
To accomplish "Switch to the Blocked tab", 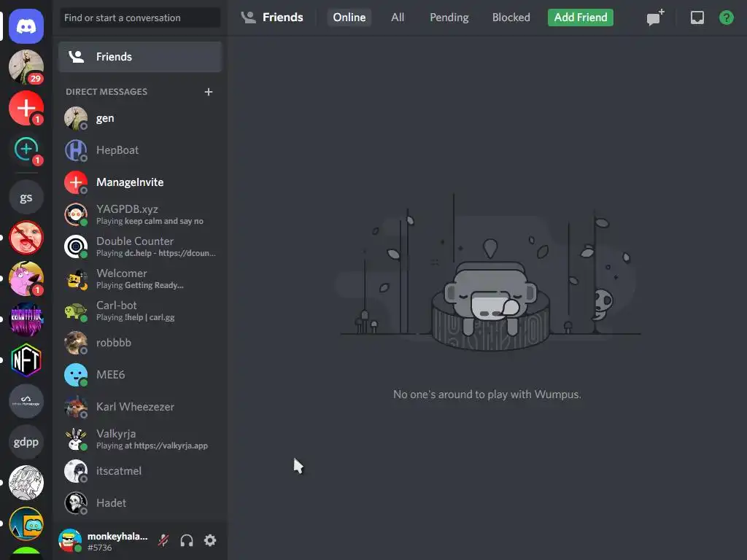I will coord(511,17).
